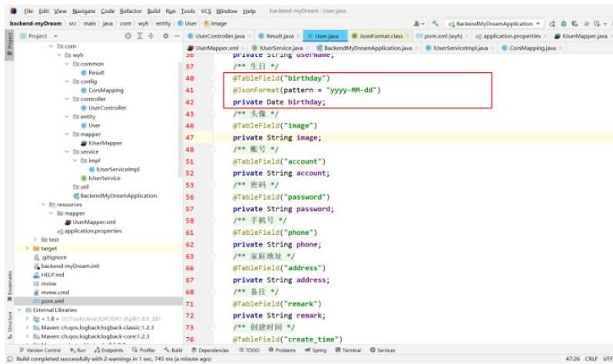
Task: Expand the target folder node
Action: [27, 248]
